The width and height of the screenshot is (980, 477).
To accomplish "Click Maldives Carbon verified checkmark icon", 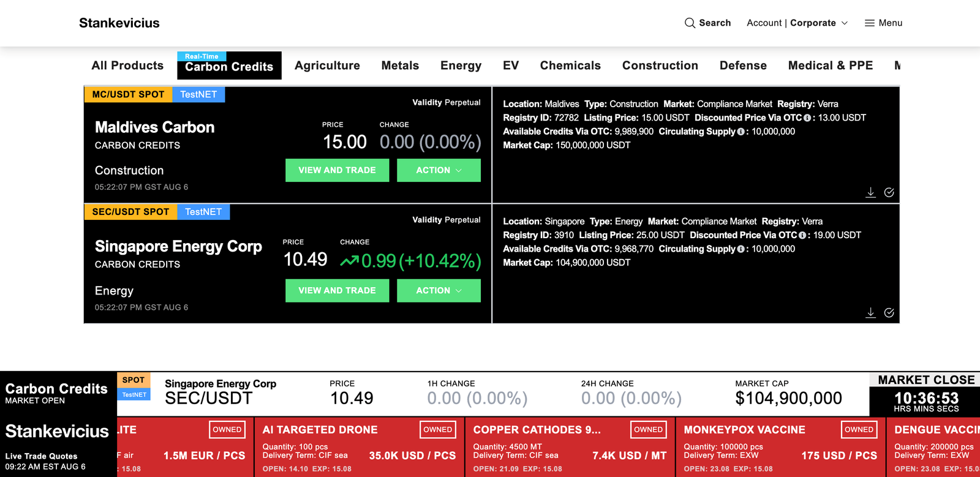I will tap(889, 192).
